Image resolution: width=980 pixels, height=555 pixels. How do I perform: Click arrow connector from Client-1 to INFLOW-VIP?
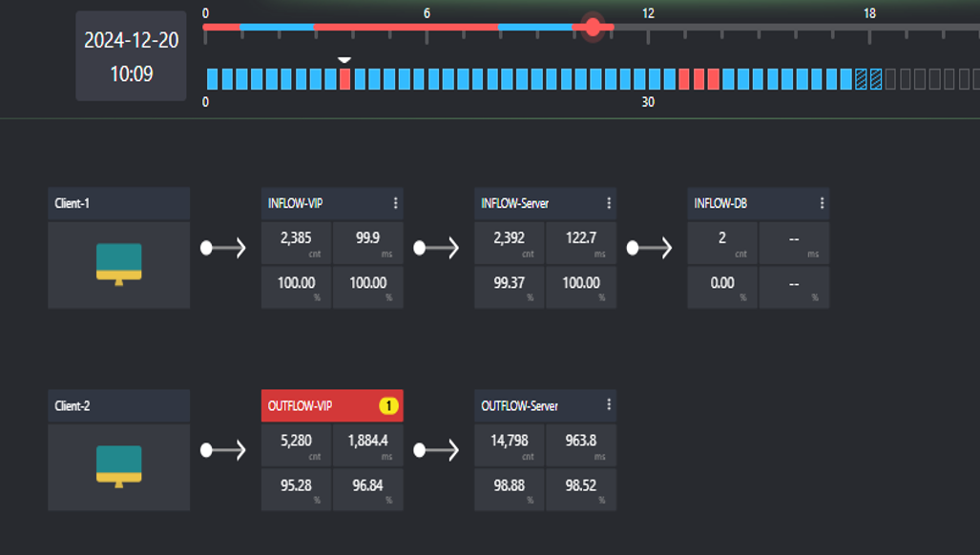(223, 248)
